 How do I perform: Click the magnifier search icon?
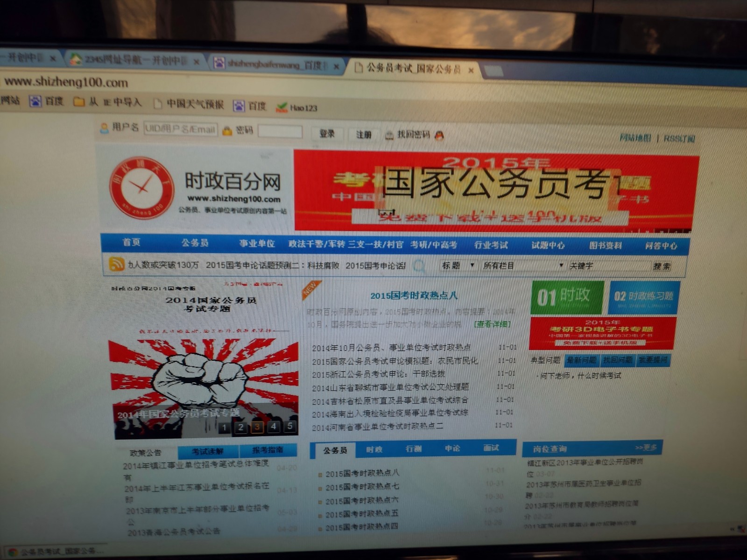418,266
